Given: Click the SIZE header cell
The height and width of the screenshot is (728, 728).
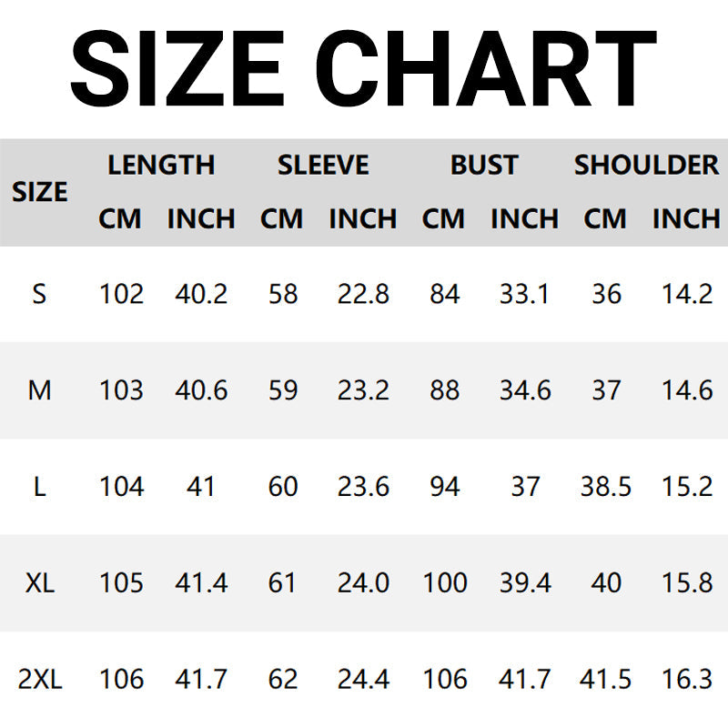Looking at the screenshot, I should point(39,192).
